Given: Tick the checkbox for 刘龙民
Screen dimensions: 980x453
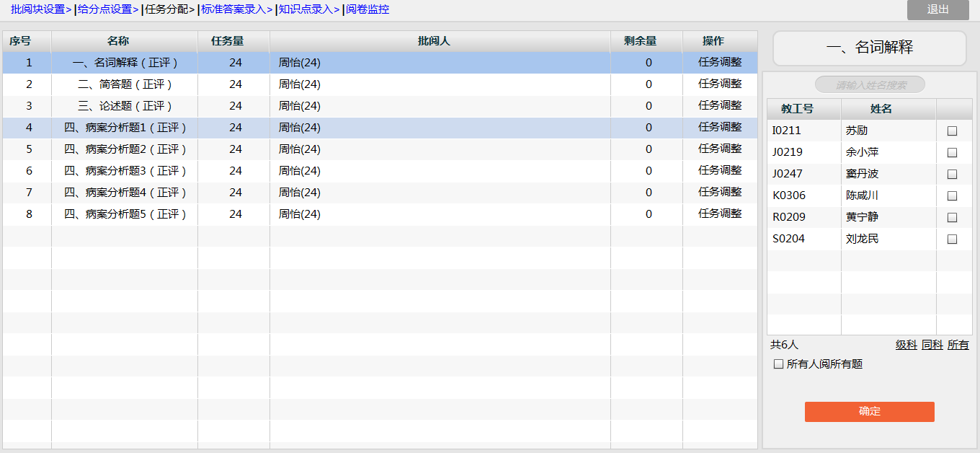Looking at the screenshot, I should tap(952, 239).
